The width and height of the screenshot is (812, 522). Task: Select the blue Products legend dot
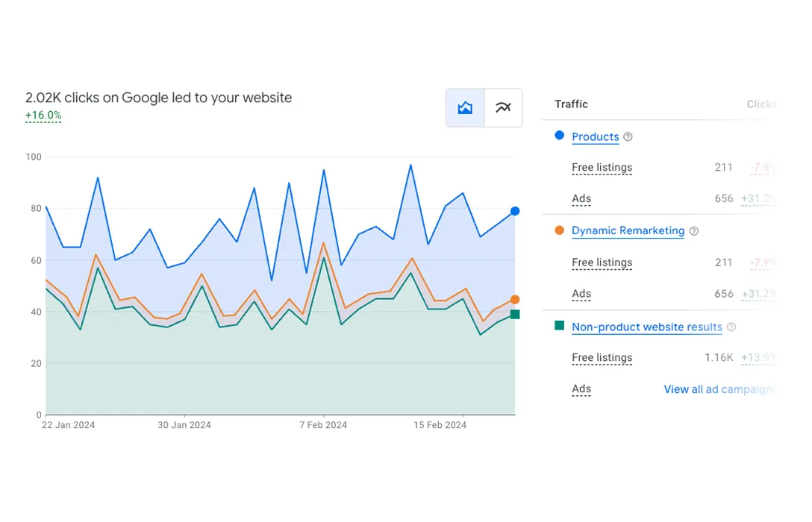point(559,136)
